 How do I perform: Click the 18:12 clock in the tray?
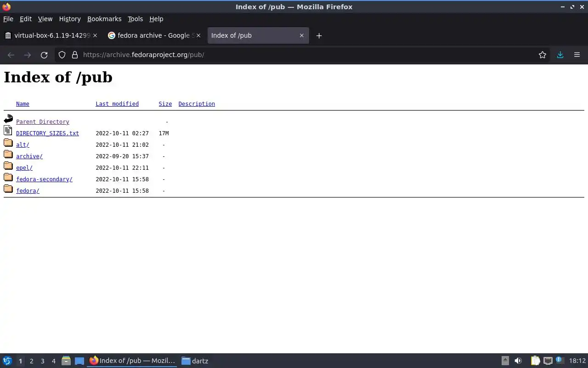[577, 361]
